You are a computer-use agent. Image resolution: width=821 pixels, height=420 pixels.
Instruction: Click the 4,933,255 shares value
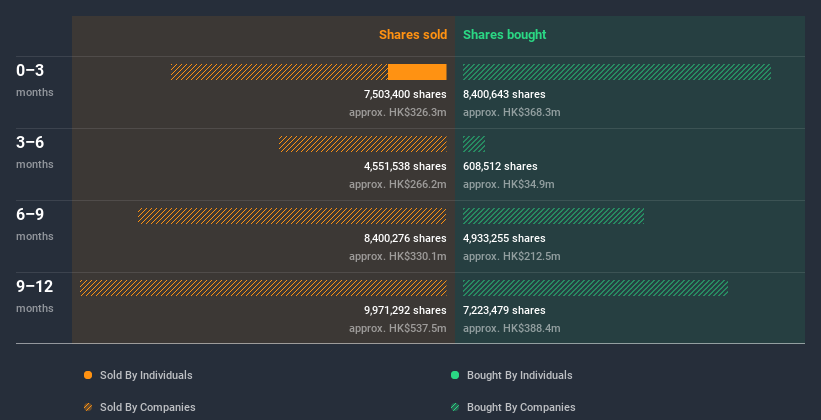tap(504, 238)
